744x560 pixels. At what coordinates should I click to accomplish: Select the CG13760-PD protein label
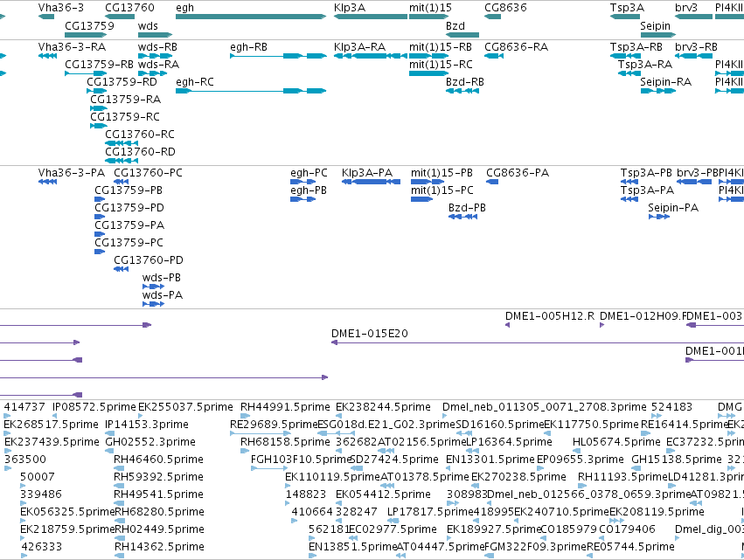149,260
